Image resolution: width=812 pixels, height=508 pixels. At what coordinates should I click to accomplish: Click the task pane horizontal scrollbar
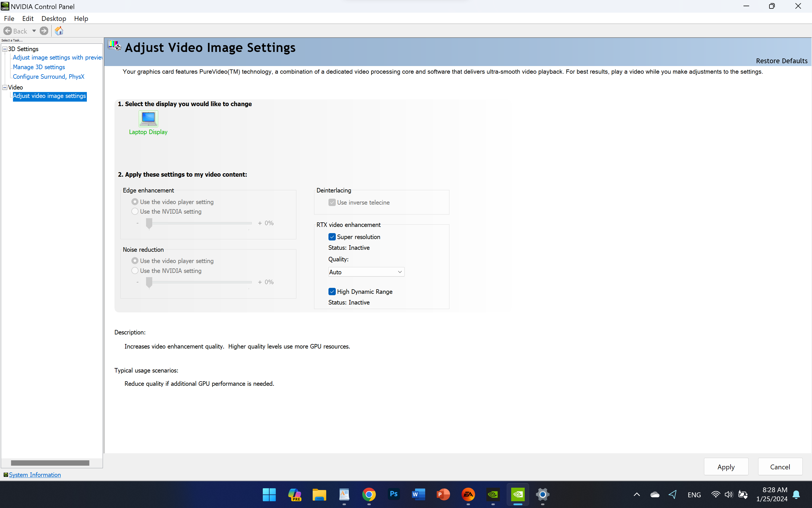50,463
